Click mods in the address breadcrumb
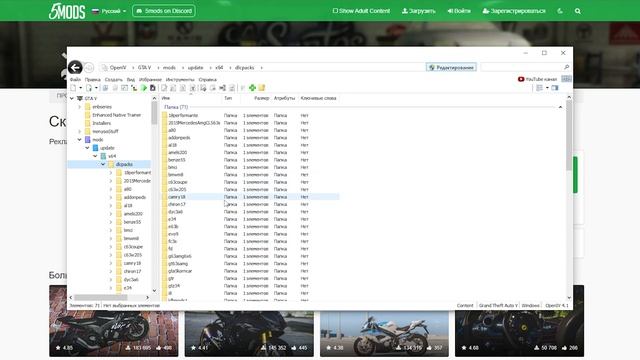This screenshot has width=640, height=360. coord(169,67)
